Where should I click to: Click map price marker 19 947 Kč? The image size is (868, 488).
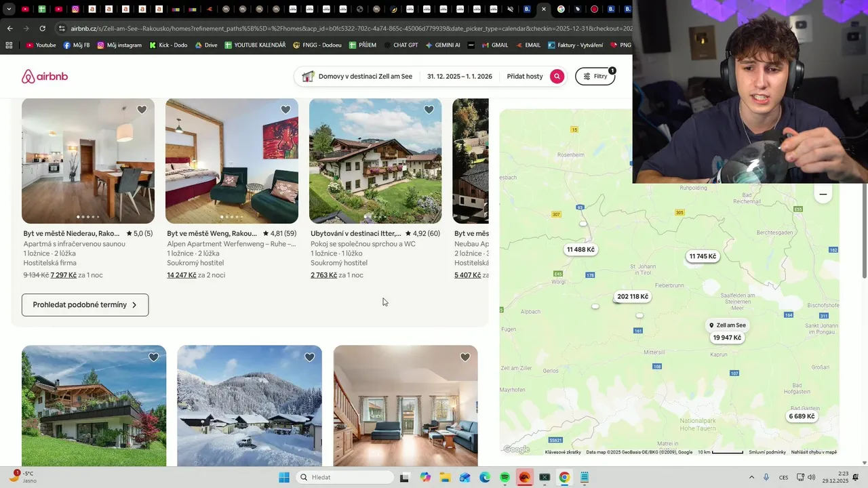point(727,338)
